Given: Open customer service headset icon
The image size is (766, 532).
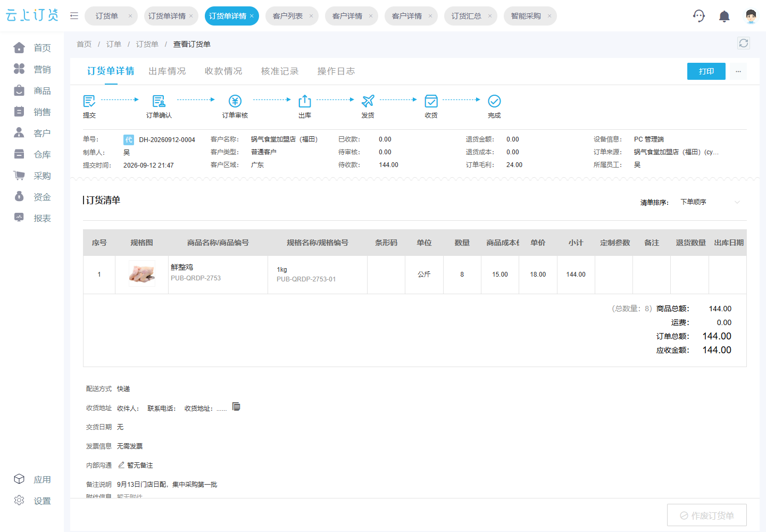Looking at the screenshot, I should [x=699, y=16].
